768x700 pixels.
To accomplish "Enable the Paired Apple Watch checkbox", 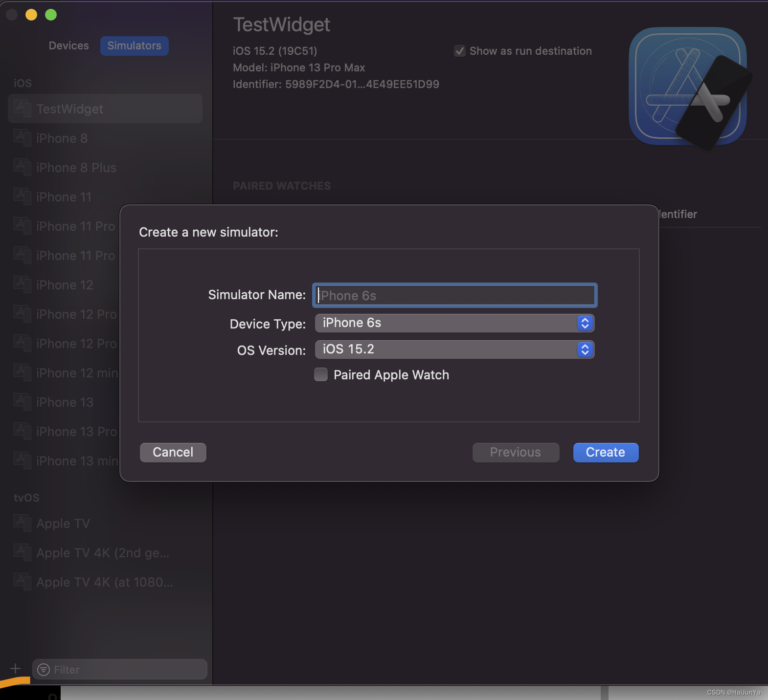I will click(x=321, y=374).
